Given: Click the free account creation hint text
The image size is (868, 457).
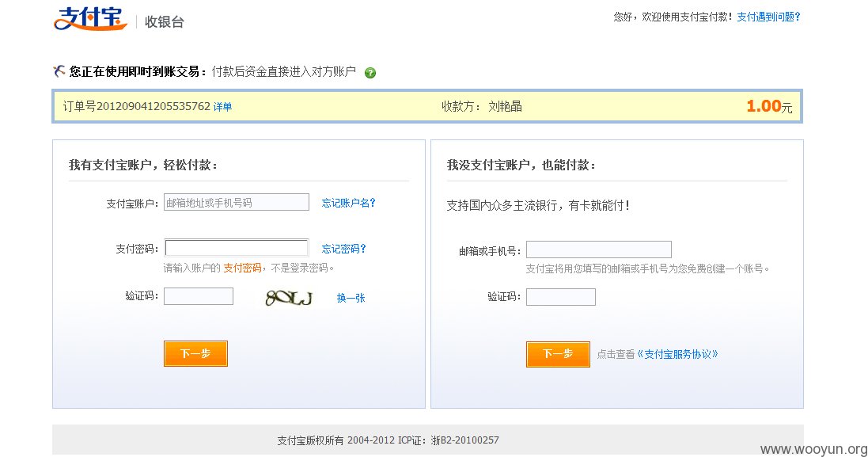Looking at the screenshot, I should pyautogui.click(x=647, y=268).
